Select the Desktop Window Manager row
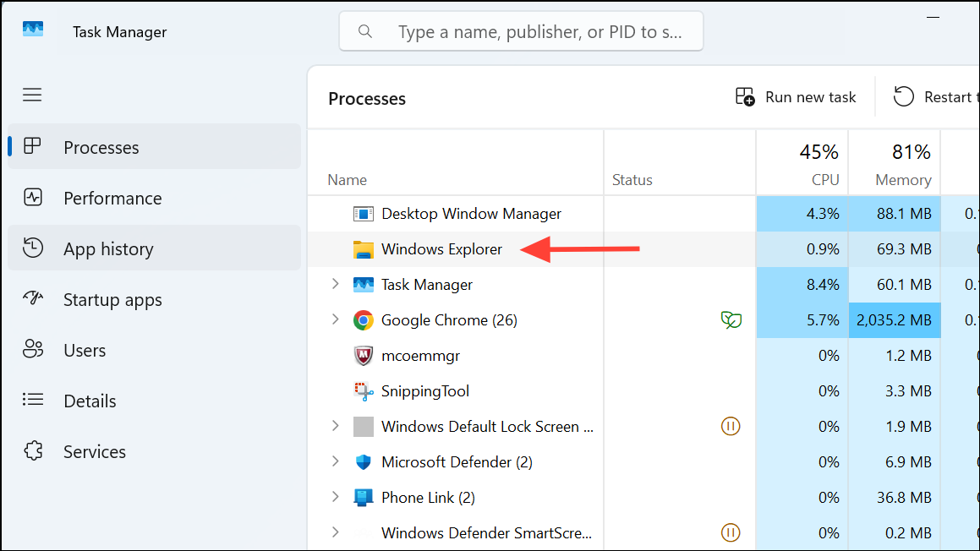980x551 pixels. [643, 214]
